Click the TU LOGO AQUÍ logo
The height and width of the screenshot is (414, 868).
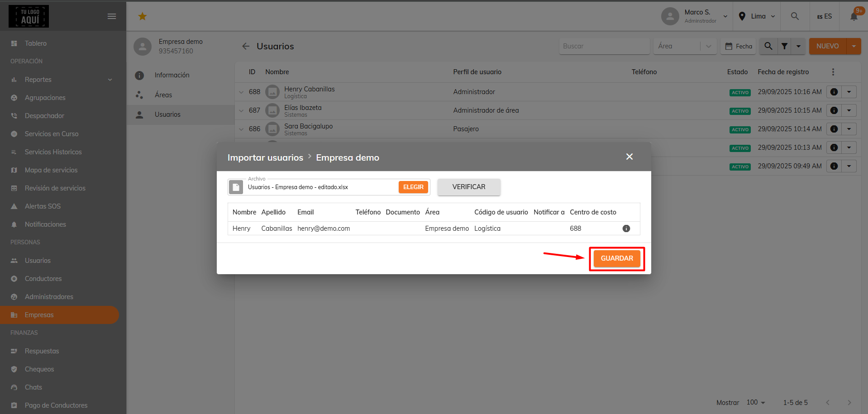point(29,16)
